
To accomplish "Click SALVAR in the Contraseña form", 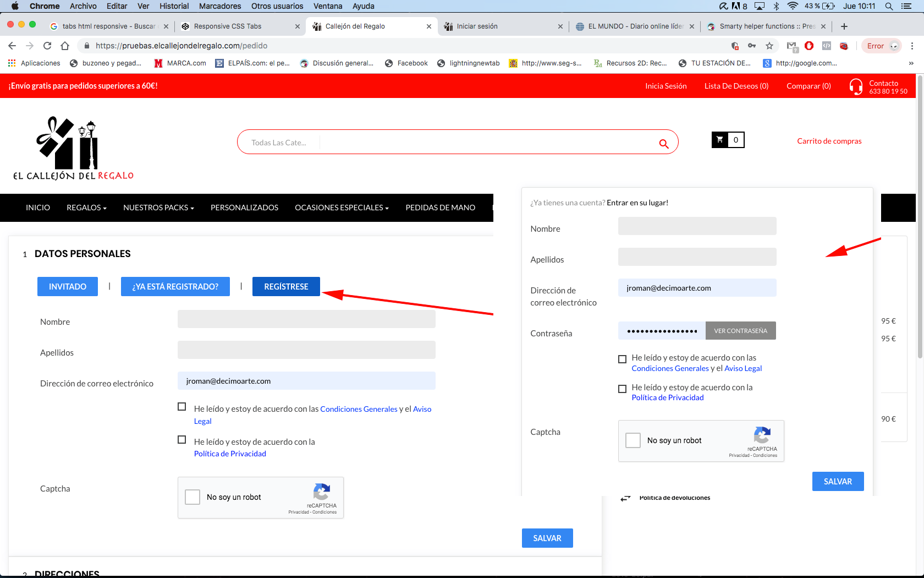I will click(838, 481).
